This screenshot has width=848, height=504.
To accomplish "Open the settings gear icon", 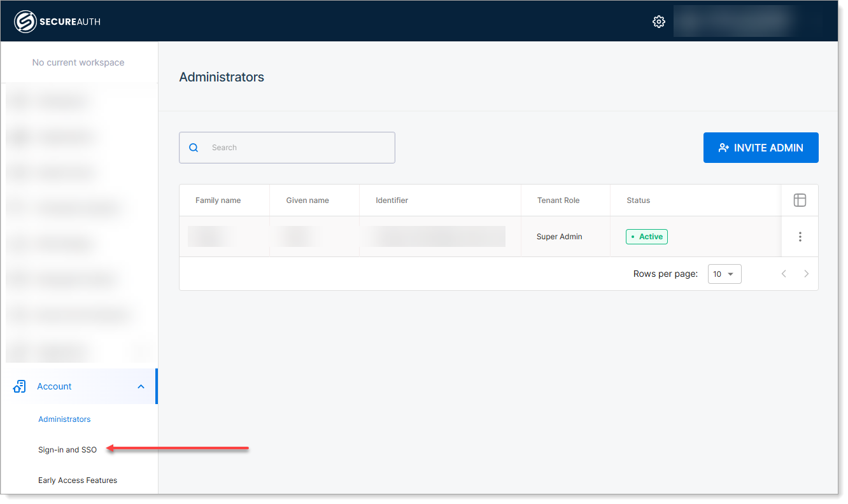I will [x=659, y=22].
